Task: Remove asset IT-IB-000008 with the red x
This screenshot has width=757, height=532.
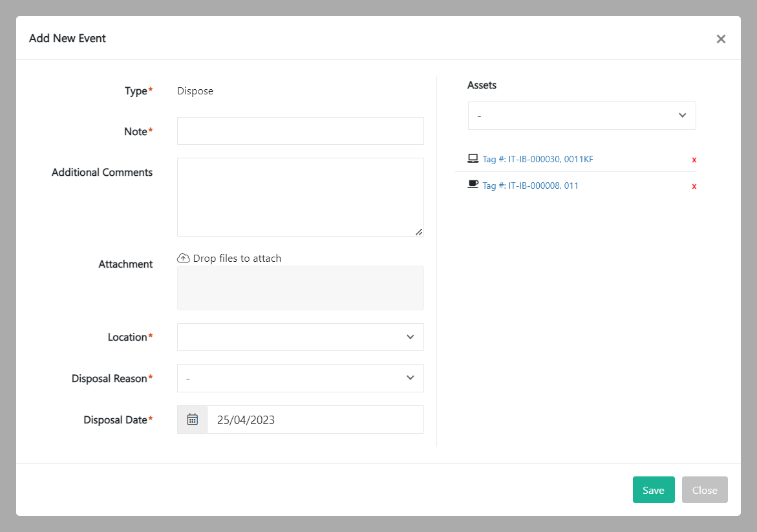Action: point(694,186)
